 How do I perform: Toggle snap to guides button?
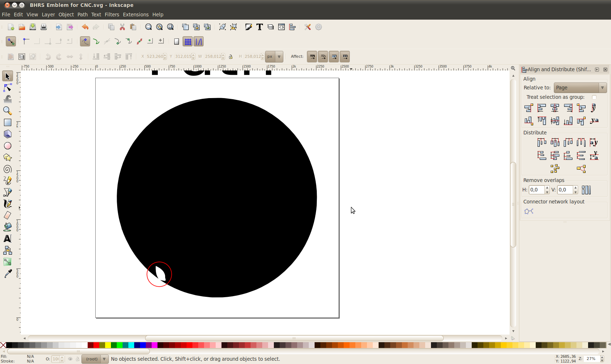(199, 41)
